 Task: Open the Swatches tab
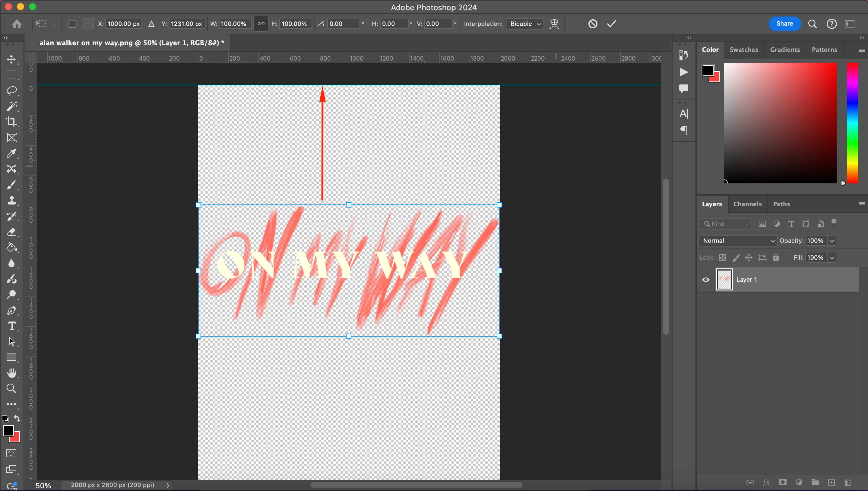tap(743, 49)
